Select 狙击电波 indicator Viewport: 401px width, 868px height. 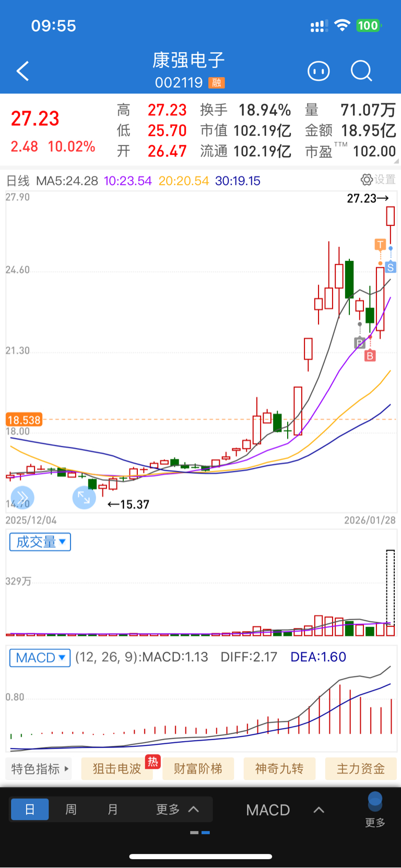tap(117, 769)
